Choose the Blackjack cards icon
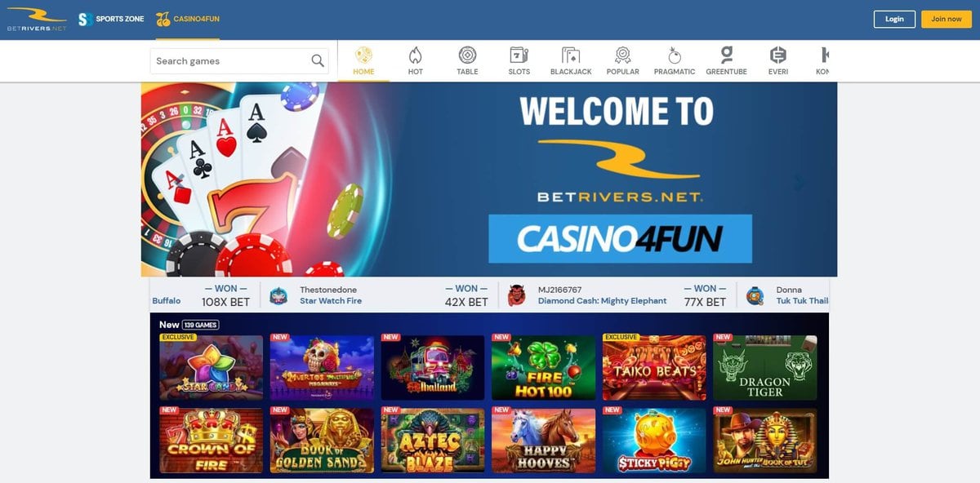 point(571,55)
